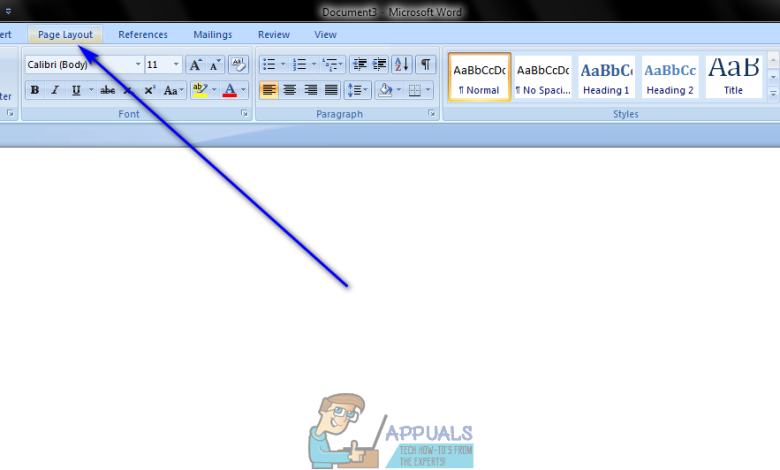This screenshot has height=470, width=780.
Task: Open the Paragraph dialog launcher
Action: tap(432, 113)
